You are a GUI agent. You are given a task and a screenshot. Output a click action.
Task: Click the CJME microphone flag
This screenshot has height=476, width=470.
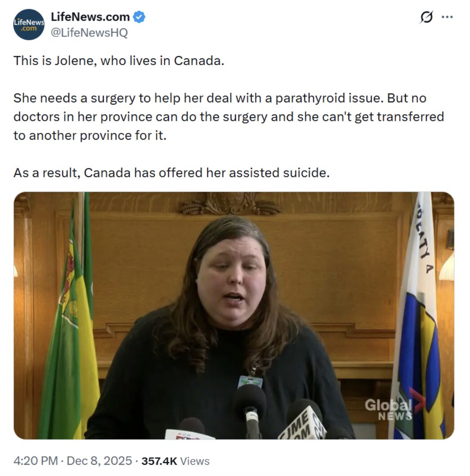(302, 424)
